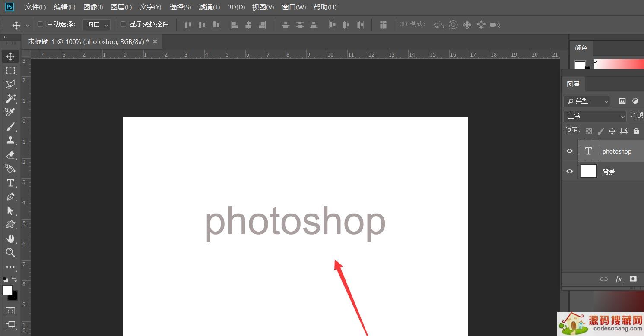
Task: Expand the toolbox double-arrow at top
Action: (x=6, y=38)
